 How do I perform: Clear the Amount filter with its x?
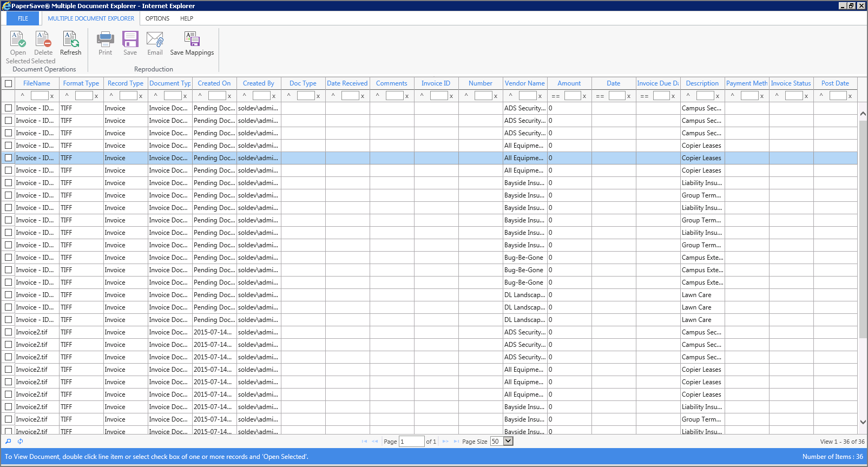(584, 96)
